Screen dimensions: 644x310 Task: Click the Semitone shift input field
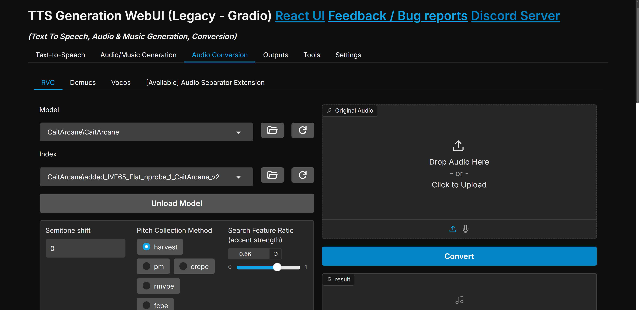tap(85, 248)
